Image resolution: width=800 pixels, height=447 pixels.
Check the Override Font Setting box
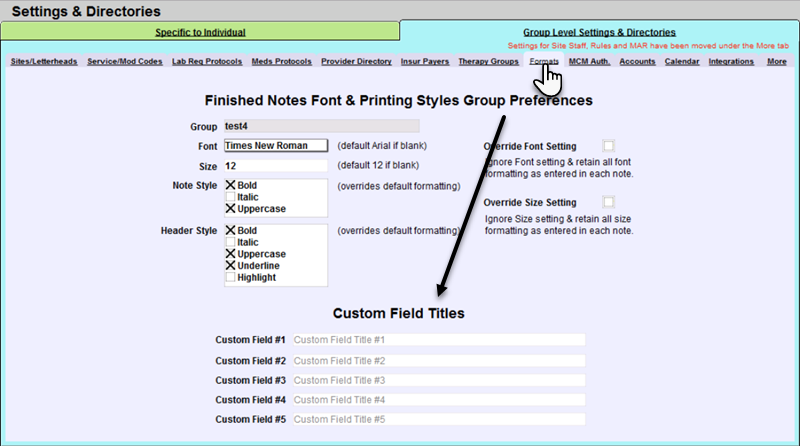coord(609,146)
